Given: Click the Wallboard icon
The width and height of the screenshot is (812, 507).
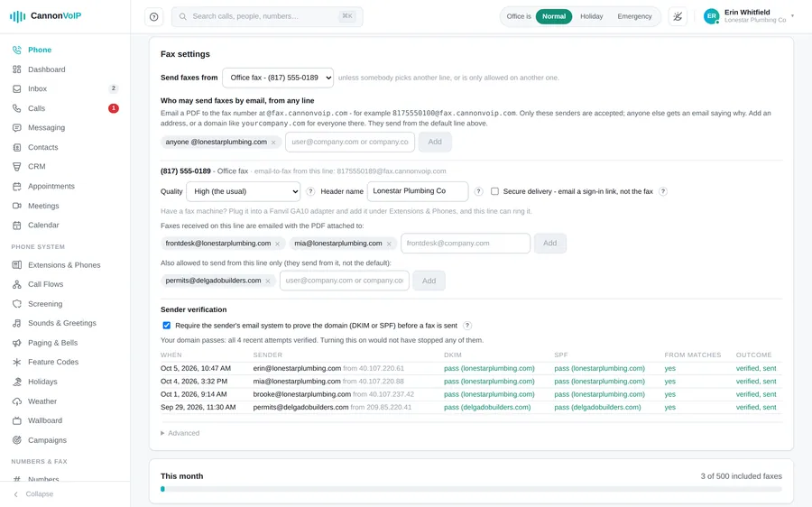Looking at the screenshot, I should pyautogui.click(x=17, y=420).
